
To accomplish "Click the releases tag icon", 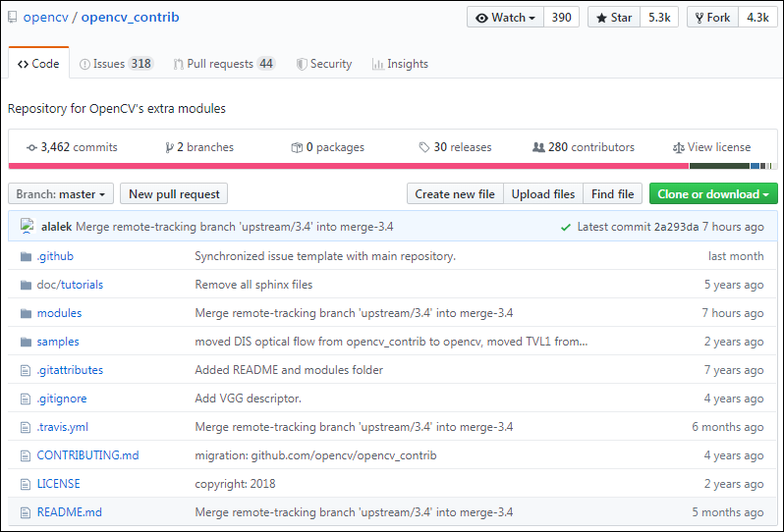I will (424, 147).
